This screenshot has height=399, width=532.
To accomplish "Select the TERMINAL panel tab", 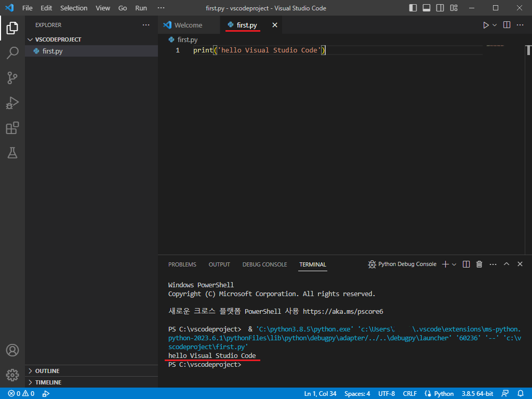I will 312,264.
